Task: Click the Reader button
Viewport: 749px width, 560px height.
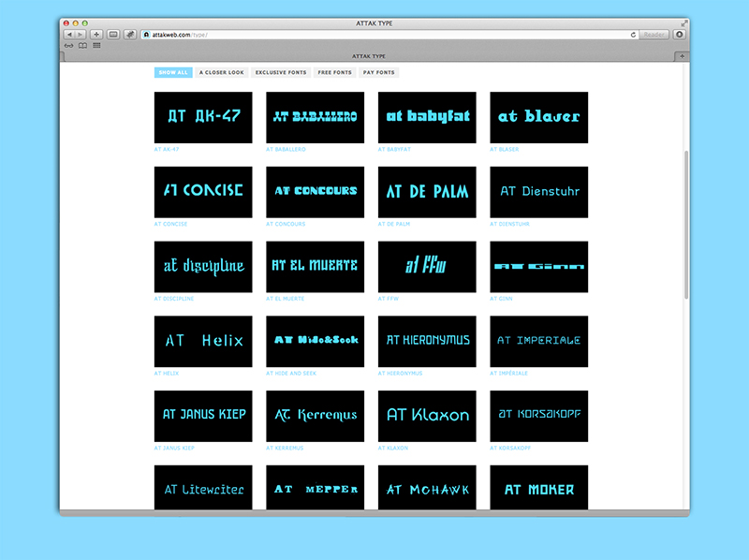Action: (x=654, y=35)
